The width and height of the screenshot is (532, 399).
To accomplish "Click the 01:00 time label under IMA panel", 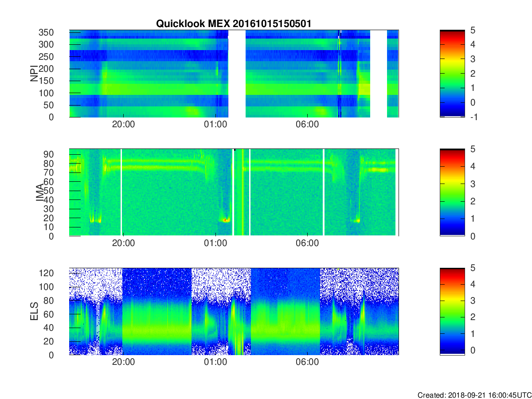I will pyautogui.click(x=215, y=244).
